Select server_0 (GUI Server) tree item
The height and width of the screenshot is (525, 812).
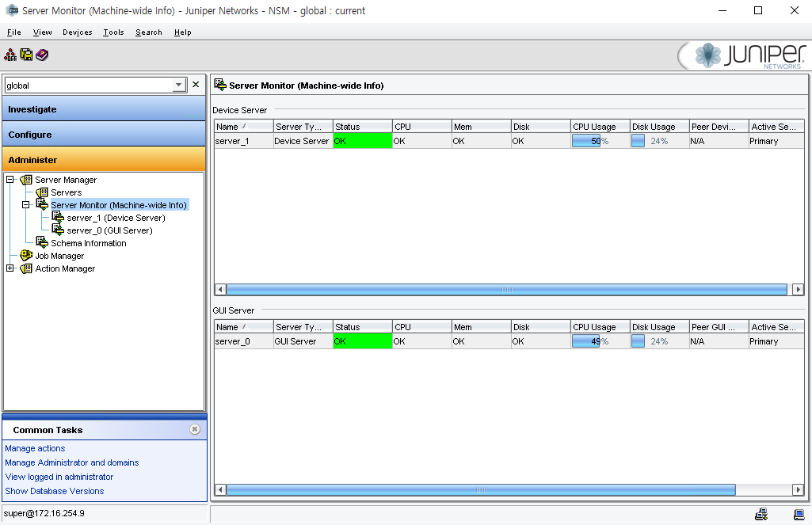click(110, 230)
